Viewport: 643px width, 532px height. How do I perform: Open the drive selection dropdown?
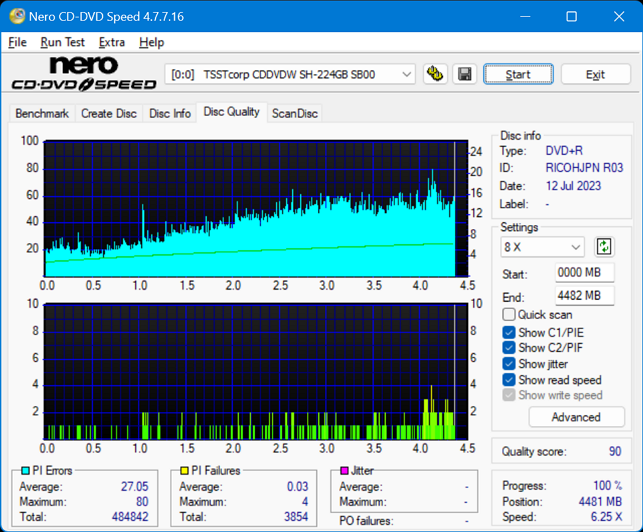pyautogui.click(x=290, y=74)
